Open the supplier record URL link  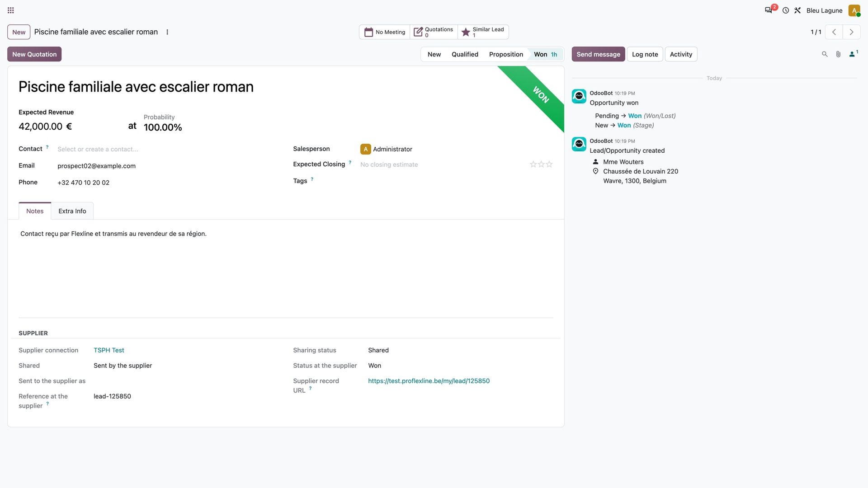(x=429, y=381)
